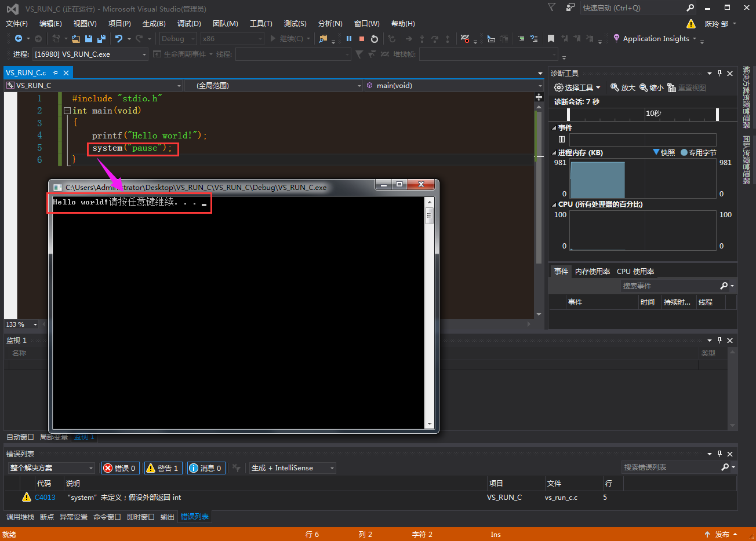This screenshot has width=756, height=541.
Task: Open the Tools menu
Action: tap(261, 24)
